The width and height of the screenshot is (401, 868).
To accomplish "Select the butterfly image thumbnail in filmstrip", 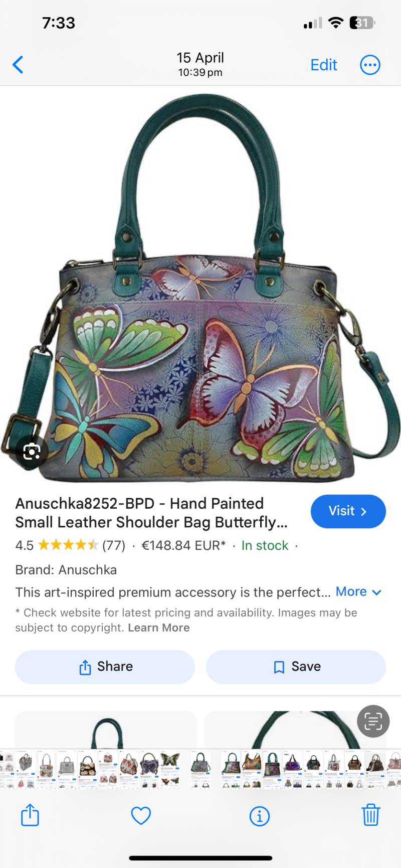I will click(x=170, y=769).
